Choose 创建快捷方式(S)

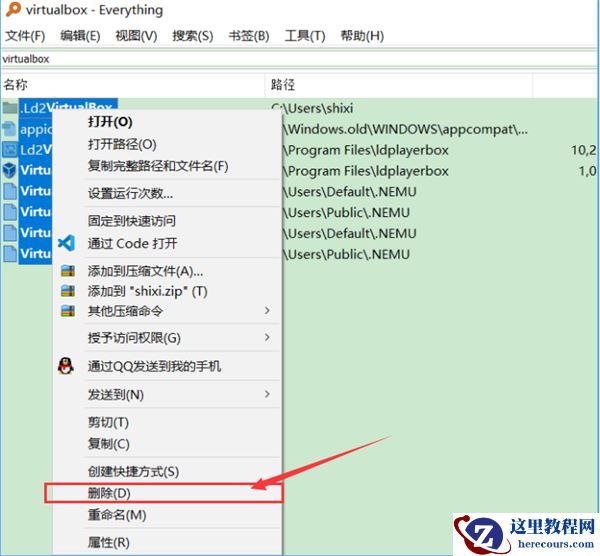134,471
